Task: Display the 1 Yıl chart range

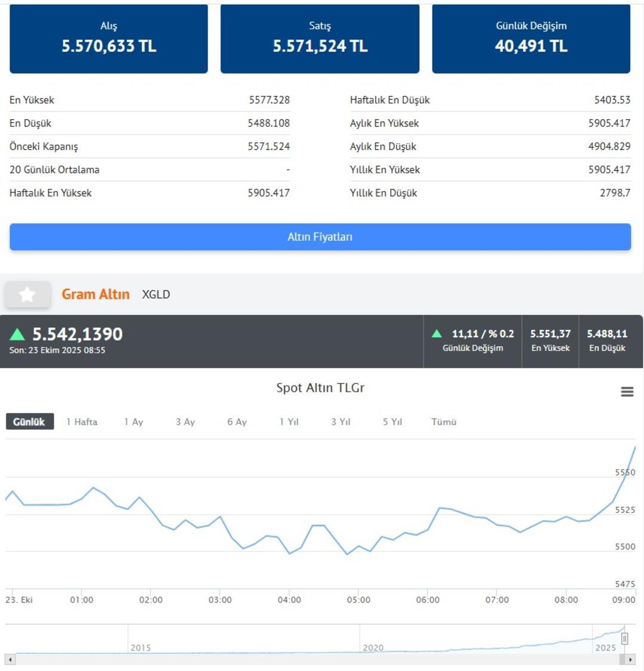Action: (289, 422)
